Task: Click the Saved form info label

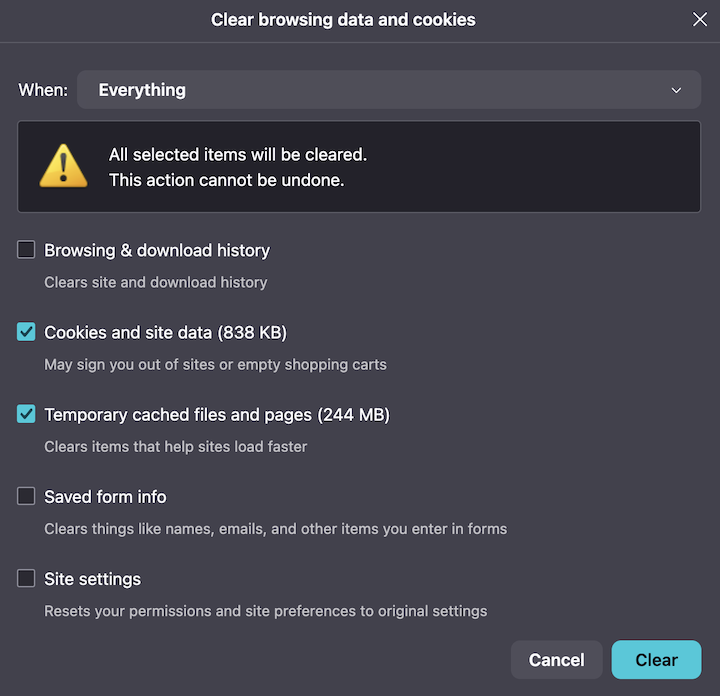Action: click(105, 497)
